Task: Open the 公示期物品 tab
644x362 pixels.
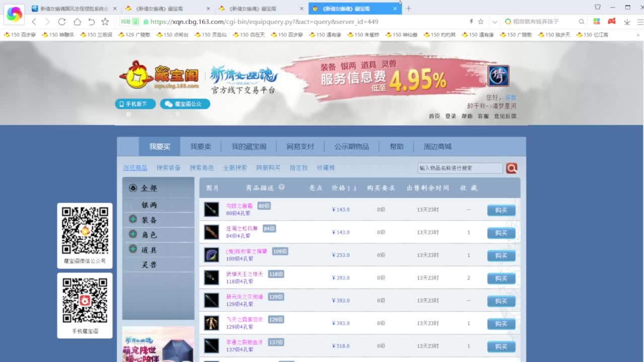Action: (352, 146)
